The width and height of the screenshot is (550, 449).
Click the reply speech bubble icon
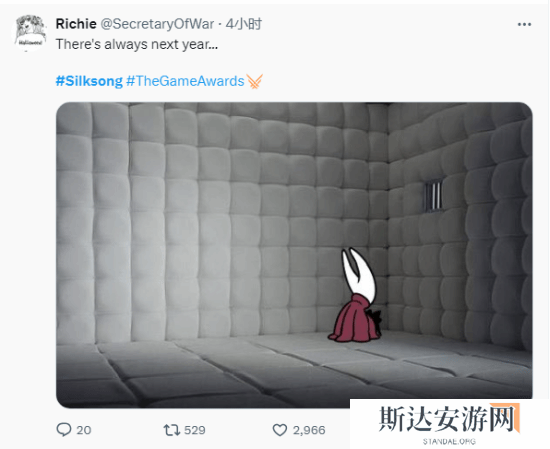[x=64, y=429]
